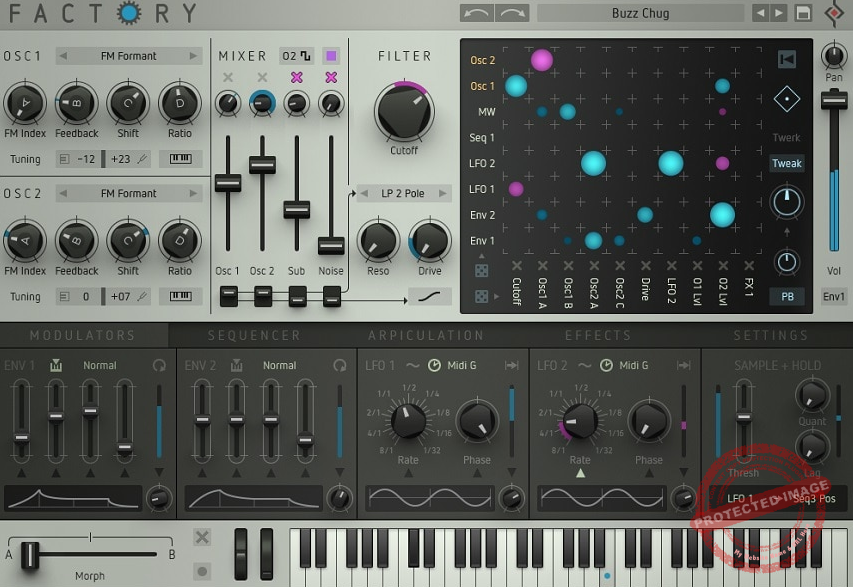
Task: Click the Env1 button under Vol
Action: (x=833, y=296)
